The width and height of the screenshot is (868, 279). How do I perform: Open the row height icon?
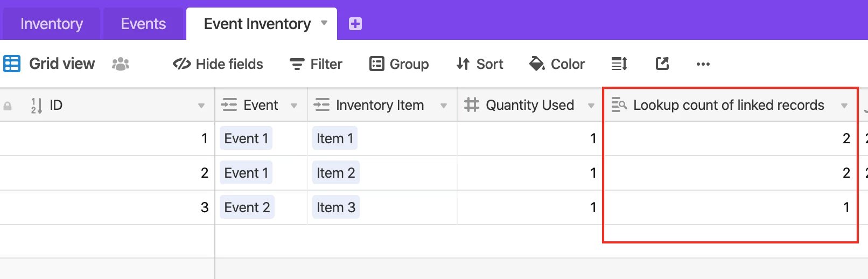619,64
